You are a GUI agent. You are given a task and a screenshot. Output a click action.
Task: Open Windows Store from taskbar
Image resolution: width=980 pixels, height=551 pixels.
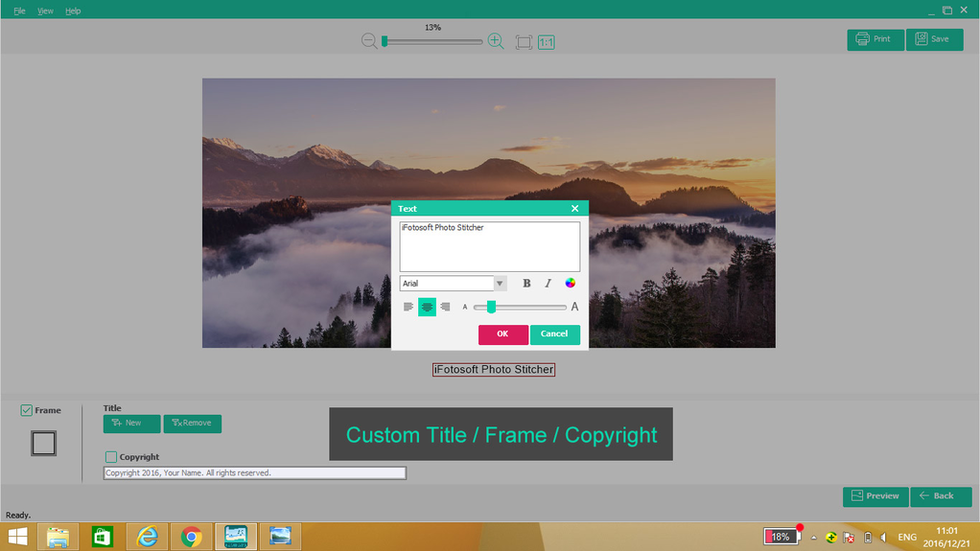[x=102, y=537]
